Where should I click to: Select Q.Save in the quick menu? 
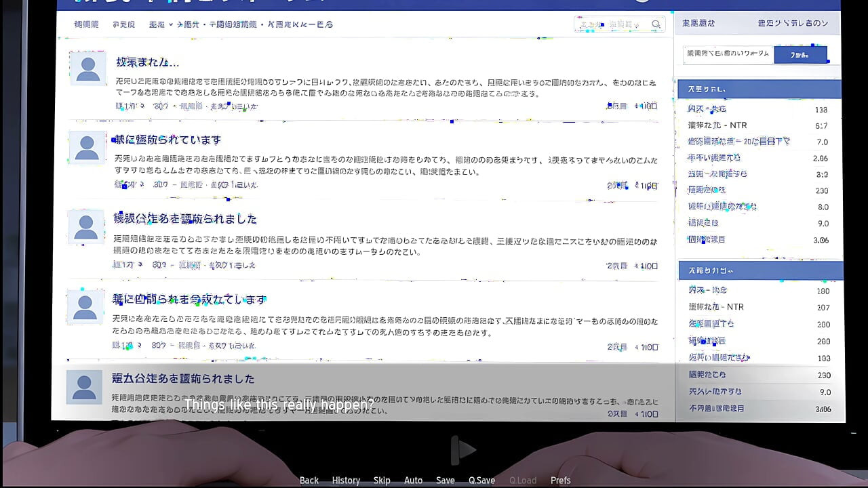coord(481,480)
